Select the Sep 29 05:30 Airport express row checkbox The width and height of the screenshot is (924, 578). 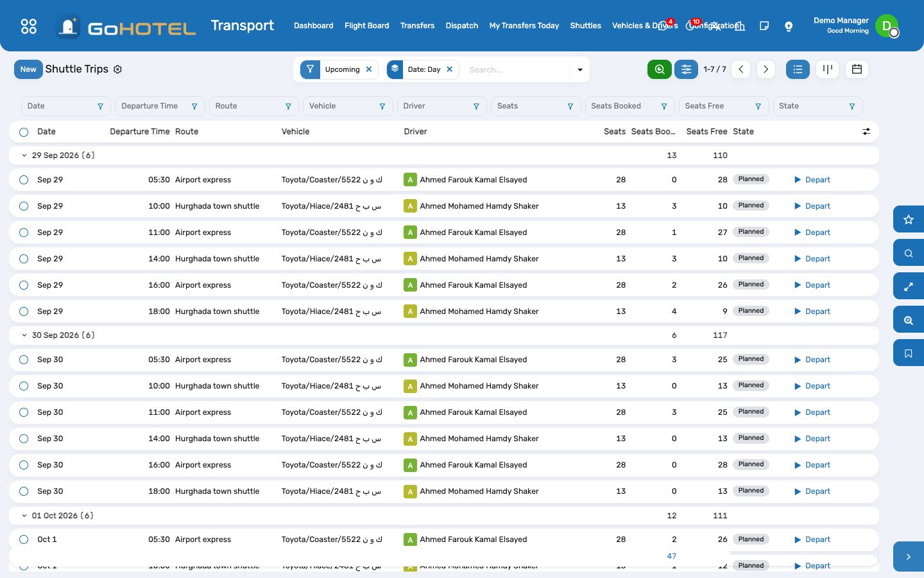coord(24,180)
